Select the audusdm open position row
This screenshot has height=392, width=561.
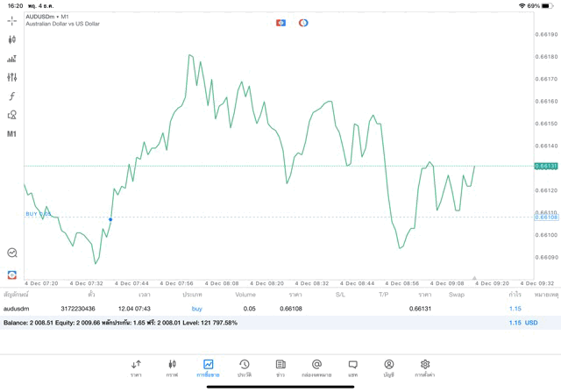tap(263, 309)
